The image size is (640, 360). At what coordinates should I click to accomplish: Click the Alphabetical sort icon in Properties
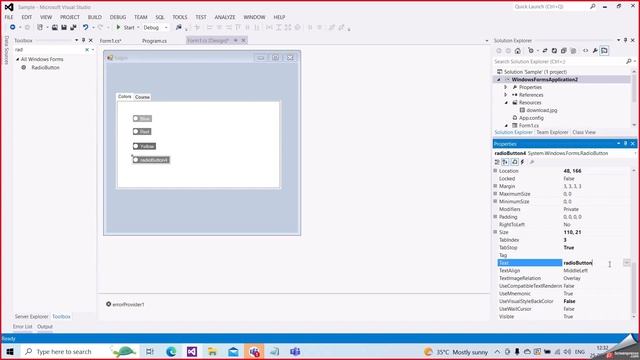click(x=505, y=162)
